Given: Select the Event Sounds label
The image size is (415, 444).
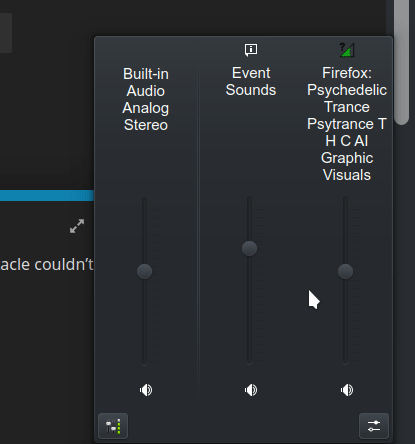Looking at the screenshot, I should (x=251, y=82).
